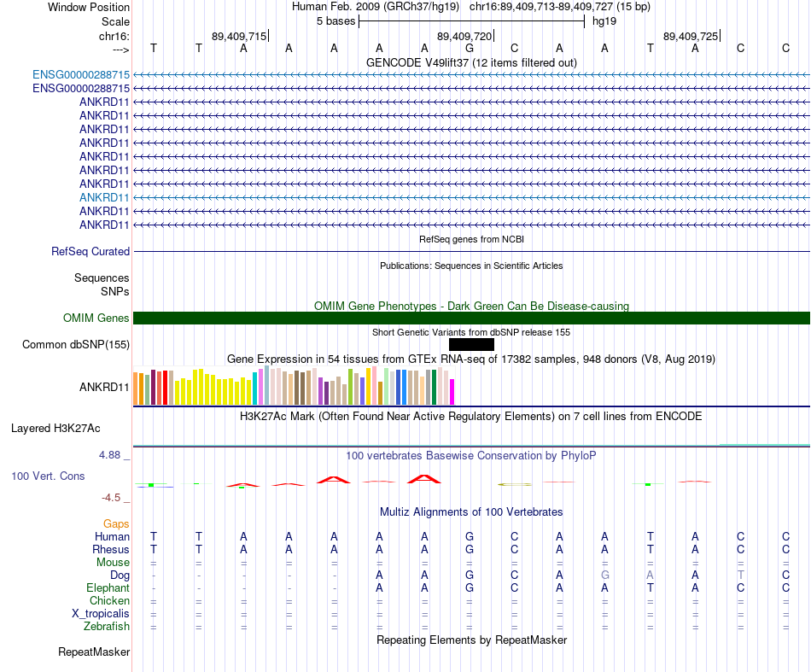The image size is (811, 672).
Task: Click the RepeatMasker track label
Action: tap(94, 652)
